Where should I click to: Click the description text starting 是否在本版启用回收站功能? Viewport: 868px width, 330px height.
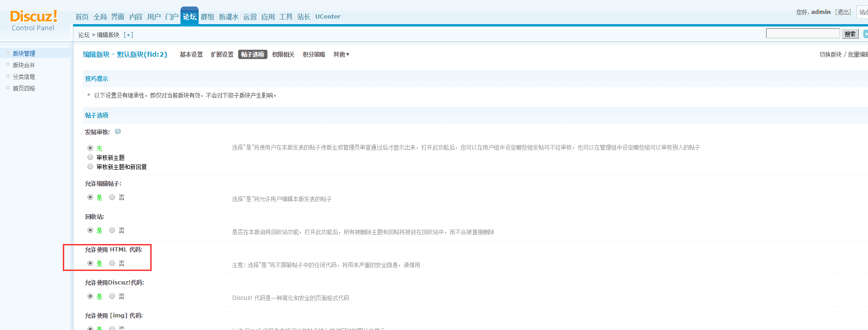pos(363,232)
